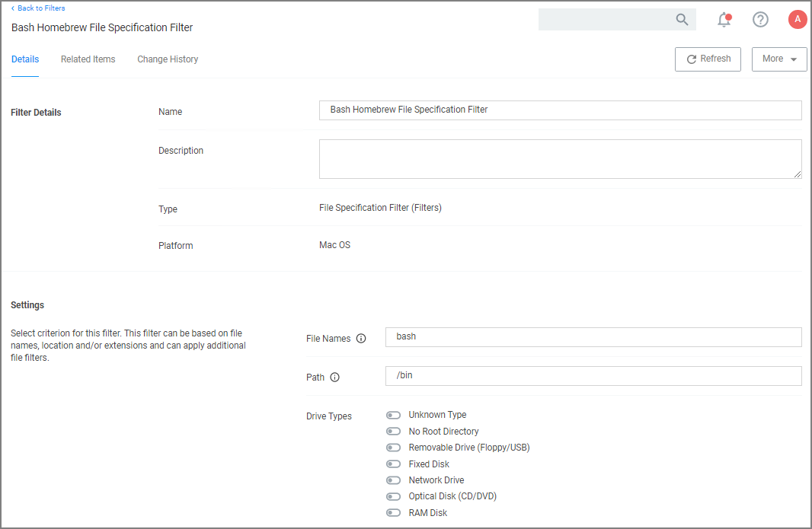Go Back to Filters link
The image size is (812, 529).
[x=38, y=8]
